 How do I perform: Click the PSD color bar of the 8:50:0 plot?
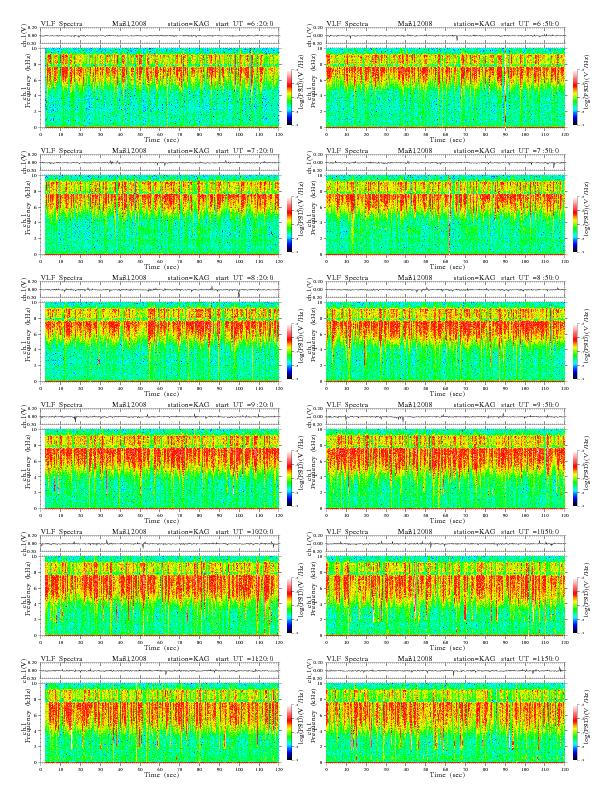[x=576, y=351]
